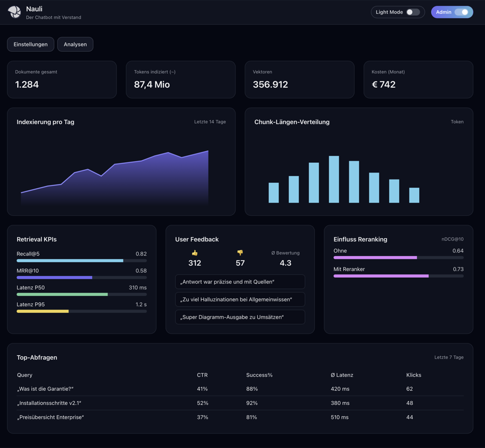
Task: Click the MRR@10 progress bar
Action: point(81,277)
